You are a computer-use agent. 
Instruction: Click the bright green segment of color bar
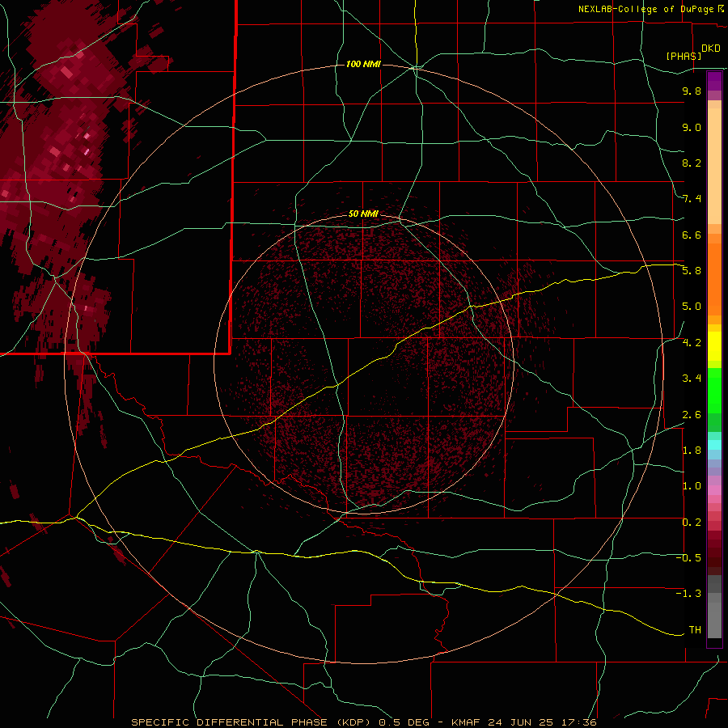(714, 389)
